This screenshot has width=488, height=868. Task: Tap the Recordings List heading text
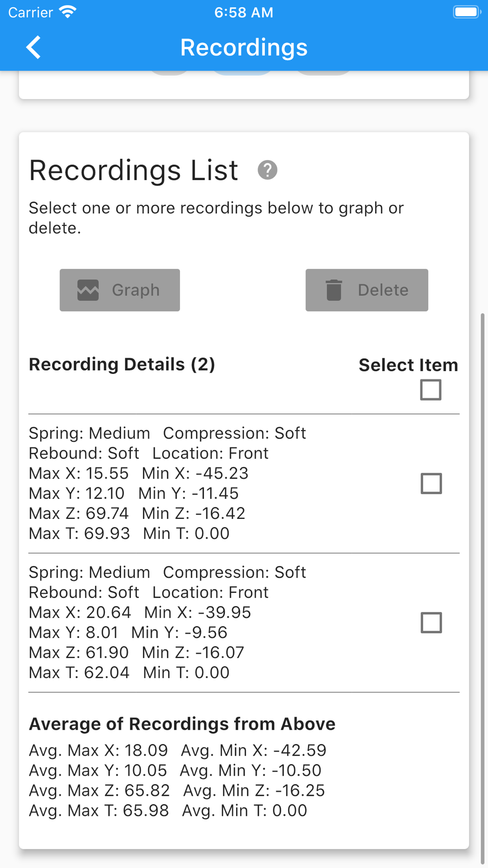coord(133,170)
